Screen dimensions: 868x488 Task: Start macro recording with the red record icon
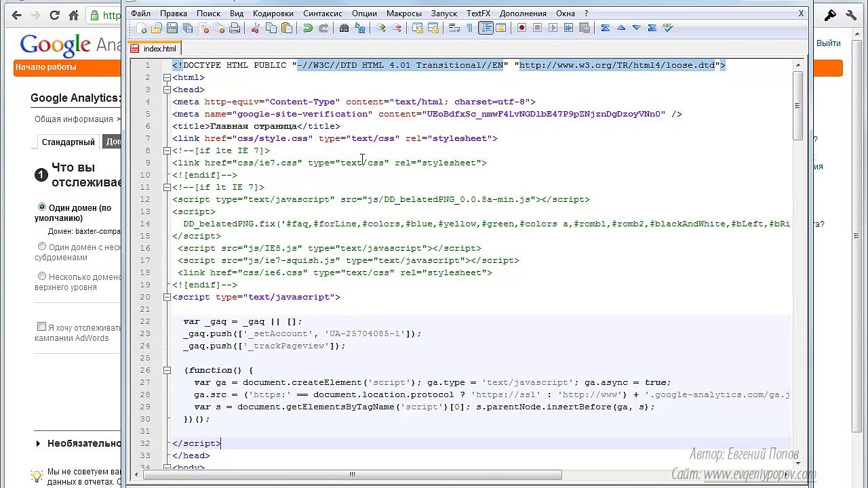tap(521, 28)
